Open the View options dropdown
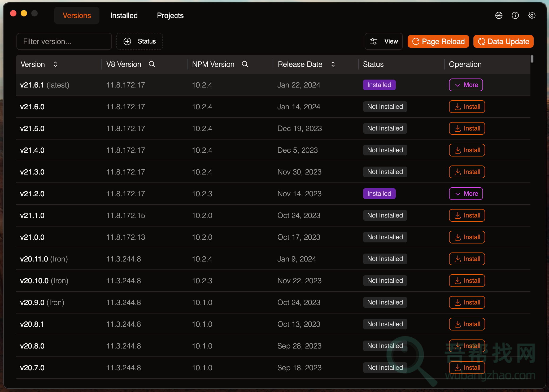The image size is (549, 392). (x=391, y=41)
